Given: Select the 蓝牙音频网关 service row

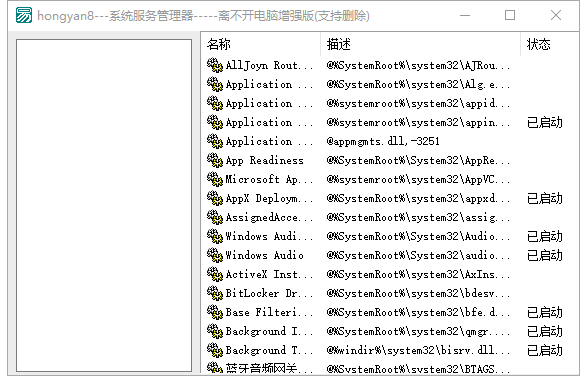Looking at the screenshot, I should [x=390, y=368].
